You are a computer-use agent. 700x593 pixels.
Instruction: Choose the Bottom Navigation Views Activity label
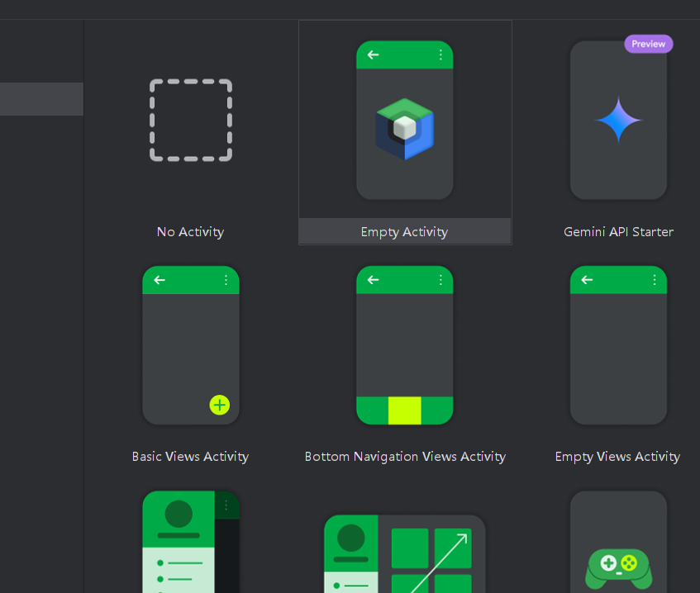(405, 457)
